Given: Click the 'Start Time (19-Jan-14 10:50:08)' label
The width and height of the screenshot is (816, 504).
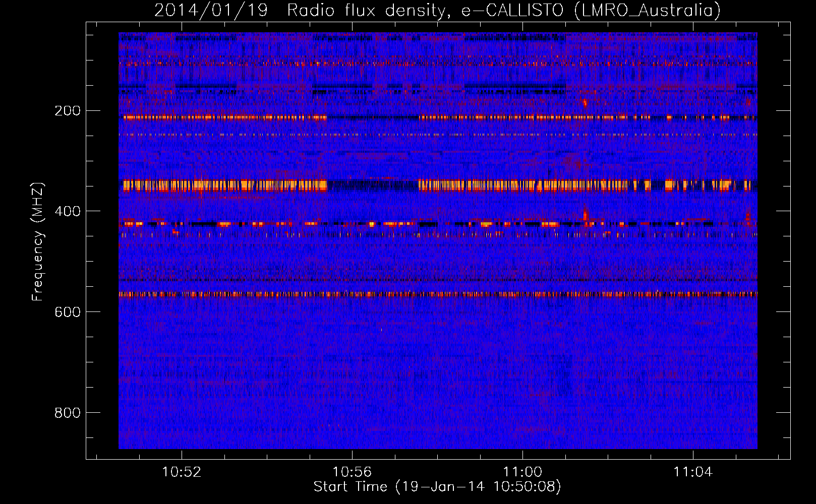Looking at the screenshot, I should pyautogui.click(x=437, y=487).
